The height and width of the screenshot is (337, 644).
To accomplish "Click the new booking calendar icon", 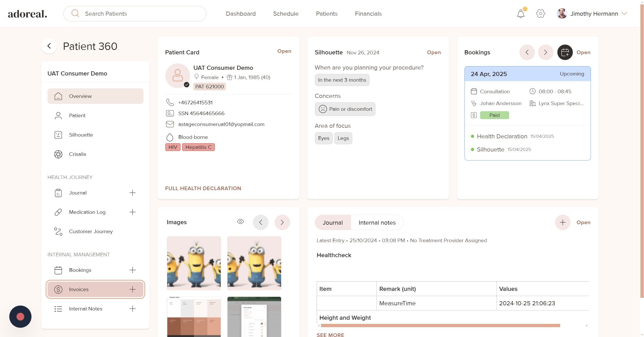I will click(x=565, y=52).
